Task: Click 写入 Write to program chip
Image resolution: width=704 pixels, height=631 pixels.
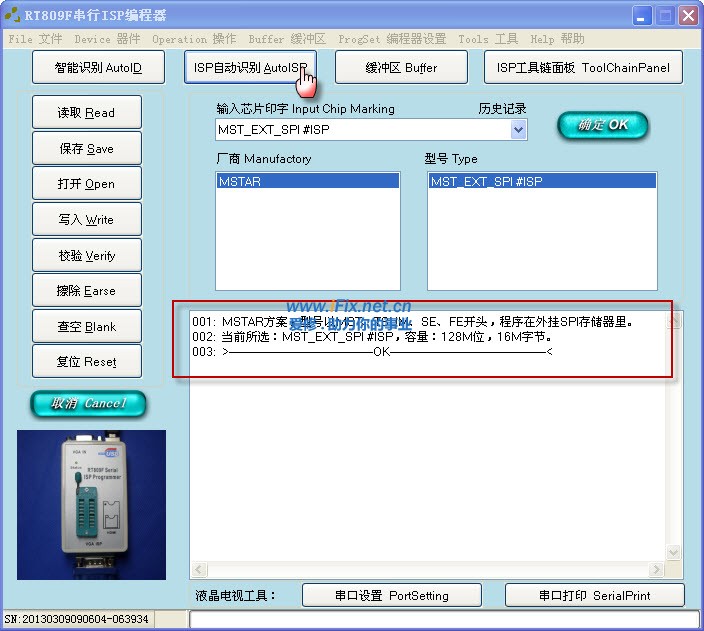Action: [86, 220]
